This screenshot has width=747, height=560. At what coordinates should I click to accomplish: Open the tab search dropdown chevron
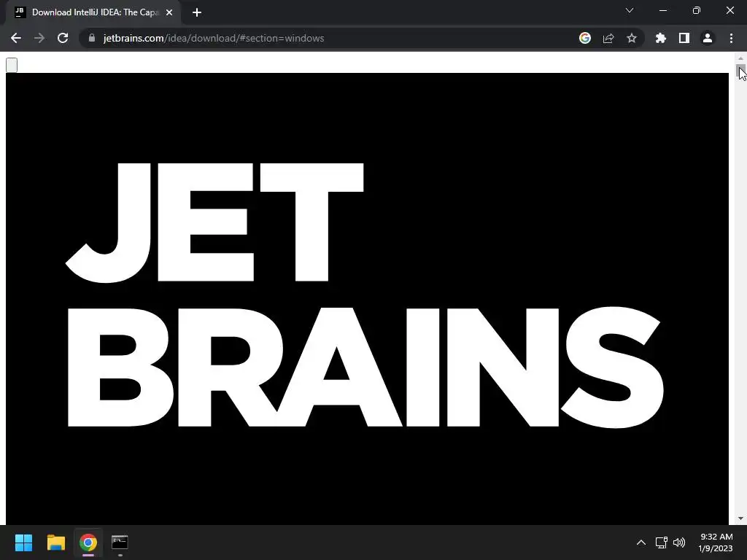pos(630,10)
